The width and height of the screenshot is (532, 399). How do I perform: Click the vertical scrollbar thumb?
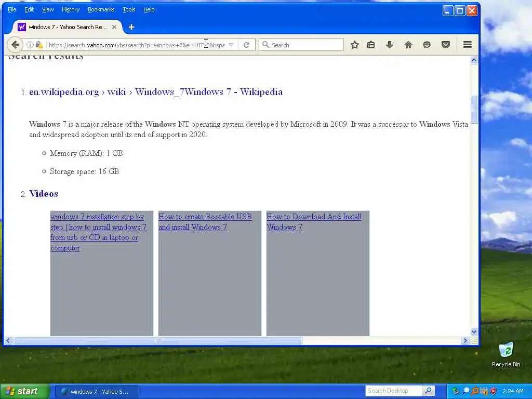point(474,109)
